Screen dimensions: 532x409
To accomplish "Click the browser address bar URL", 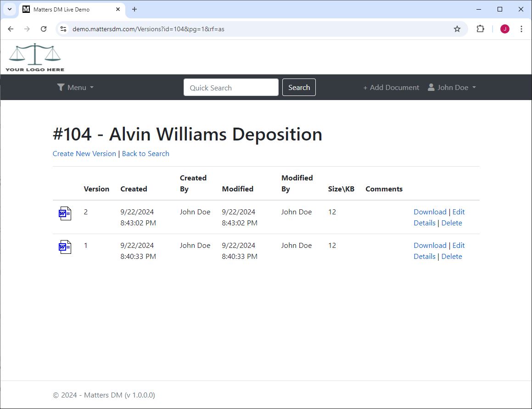I will [148, 29].
